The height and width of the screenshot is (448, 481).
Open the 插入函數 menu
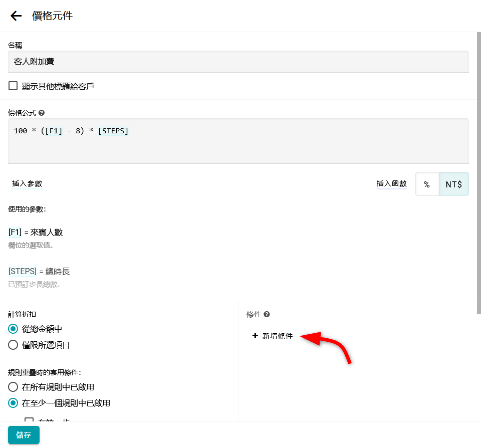pyautogui.click(x=391, y=184)
